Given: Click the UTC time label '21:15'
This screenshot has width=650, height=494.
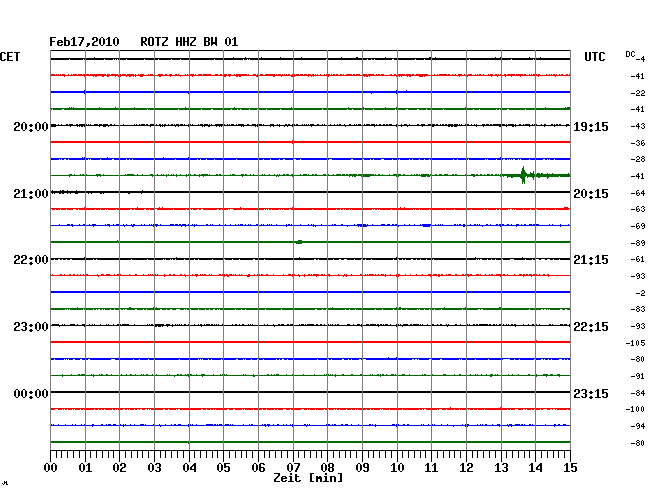Looking at the screenshot, I should tap(591, 260).
